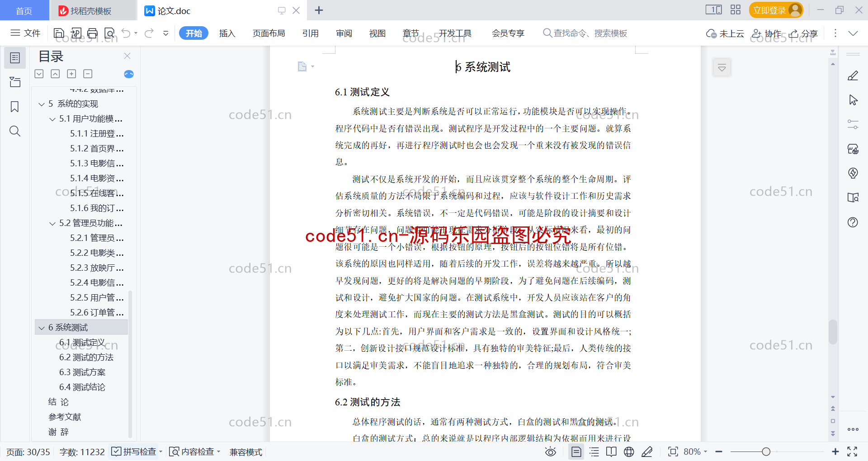Select the 引用 ribbon tab

point(311,33)
